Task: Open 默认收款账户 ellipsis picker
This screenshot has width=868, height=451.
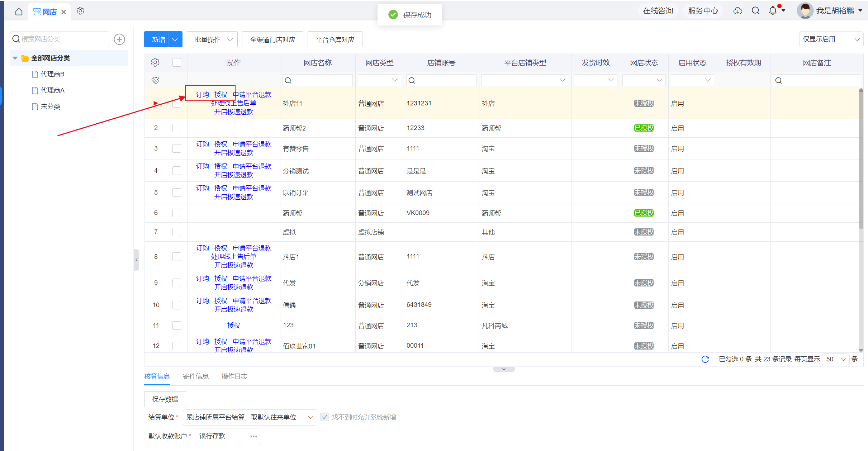Action: [x=253, y=436]
